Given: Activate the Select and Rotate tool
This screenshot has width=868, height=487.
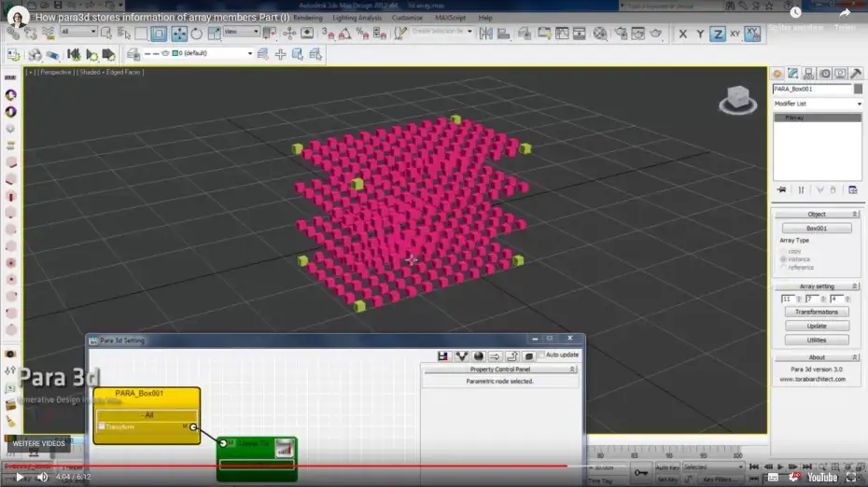Looking at the screenshot, I should [197, 34].
